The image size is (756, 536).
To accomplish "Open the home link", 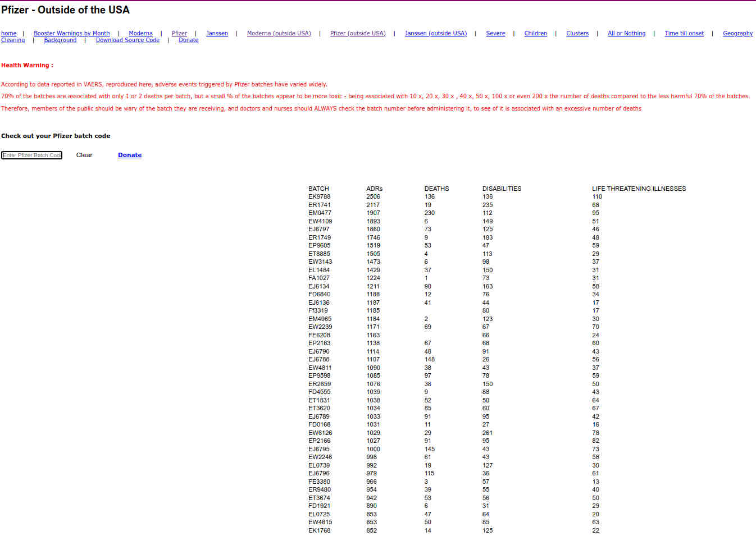I will click(x=9, y=34).
